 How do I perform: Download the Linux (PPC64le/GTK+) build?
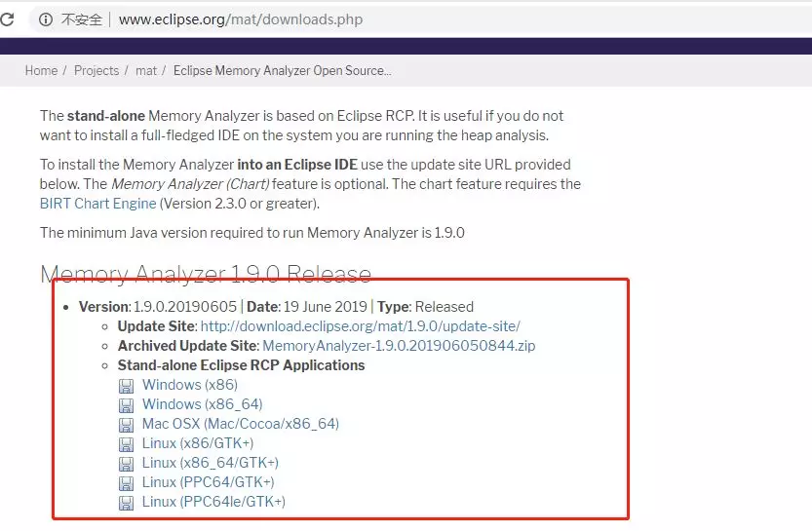[213, 502]
